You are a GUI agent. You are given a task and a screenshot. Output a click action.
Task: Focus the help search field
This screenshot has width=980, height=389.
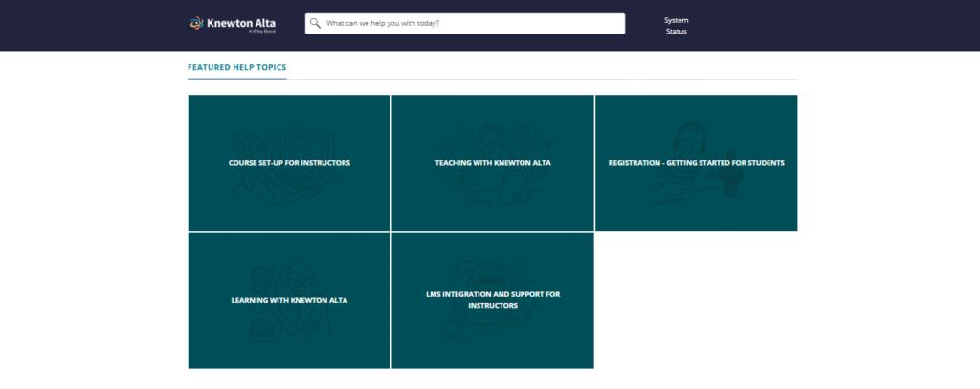[x=464, y=24]
